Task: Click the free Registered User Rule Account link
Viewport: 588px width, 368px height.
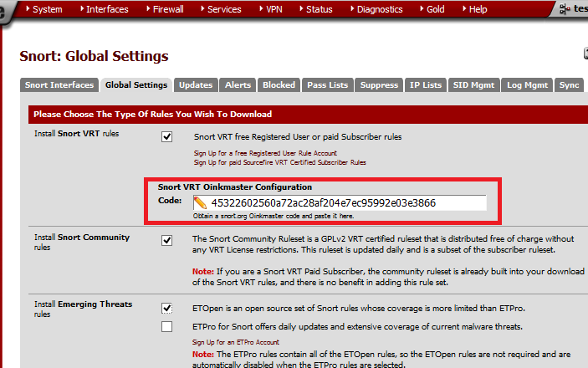Action: coord(267,153)
